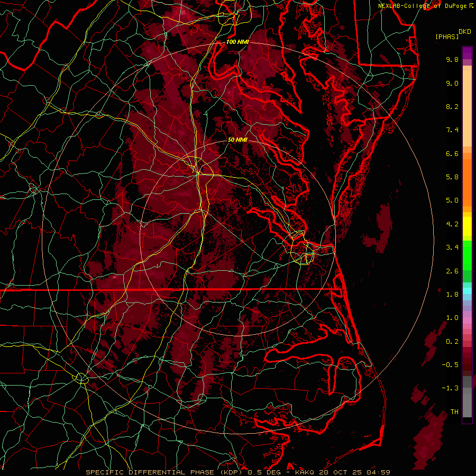Image resolution: width=476 pixels, height=476 pixels.
Task: Click the '20 OCT 25' date in caption
Action: point(339,472)
